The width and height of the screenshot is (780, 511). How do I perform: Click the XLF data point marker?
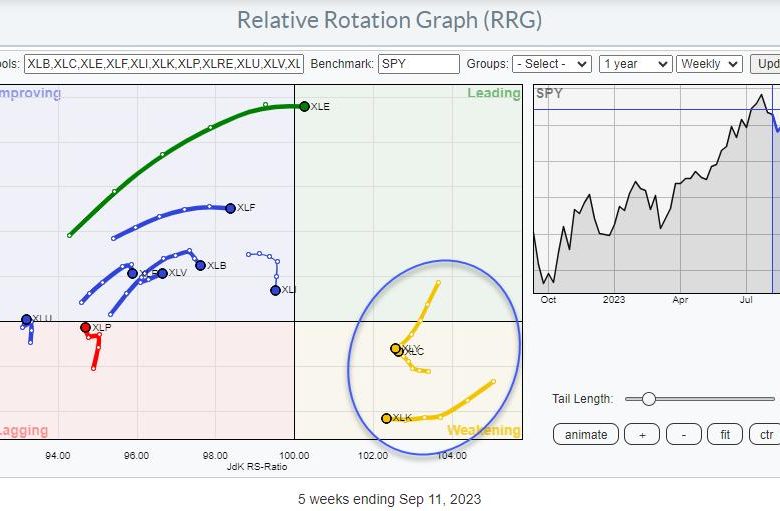pyautogui.click(x=230, y=208)
